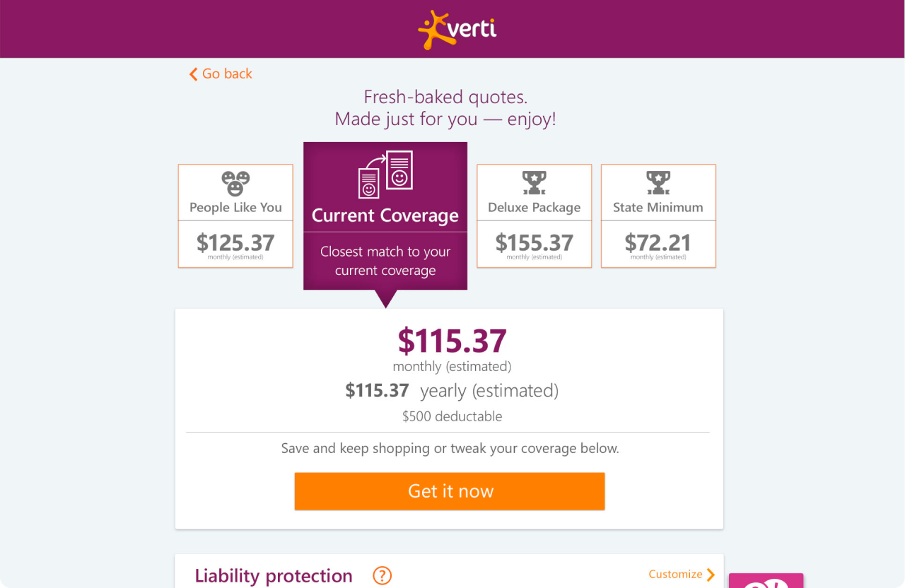905x588 pixels.
Task: Switch to the Deluxe Package label
Action: 535,208
